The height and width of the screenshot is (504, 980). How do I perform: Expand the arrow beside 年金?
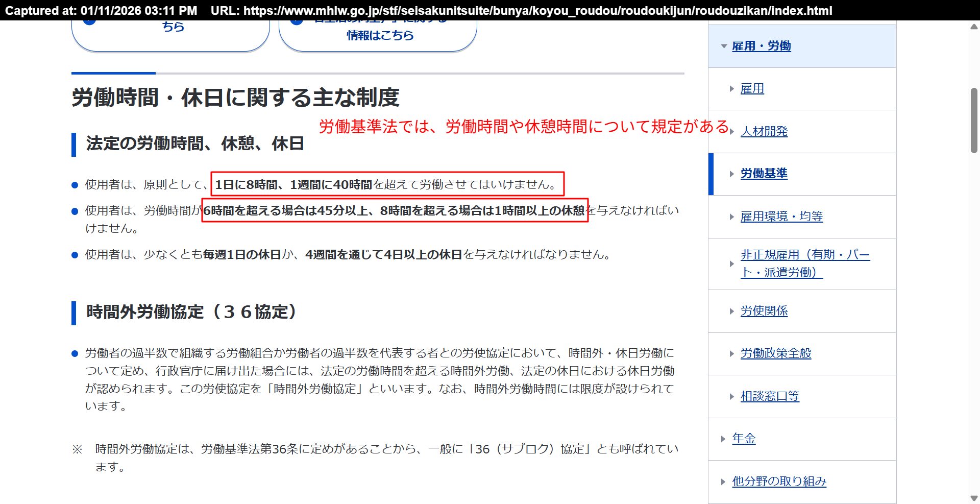[723, 439]
